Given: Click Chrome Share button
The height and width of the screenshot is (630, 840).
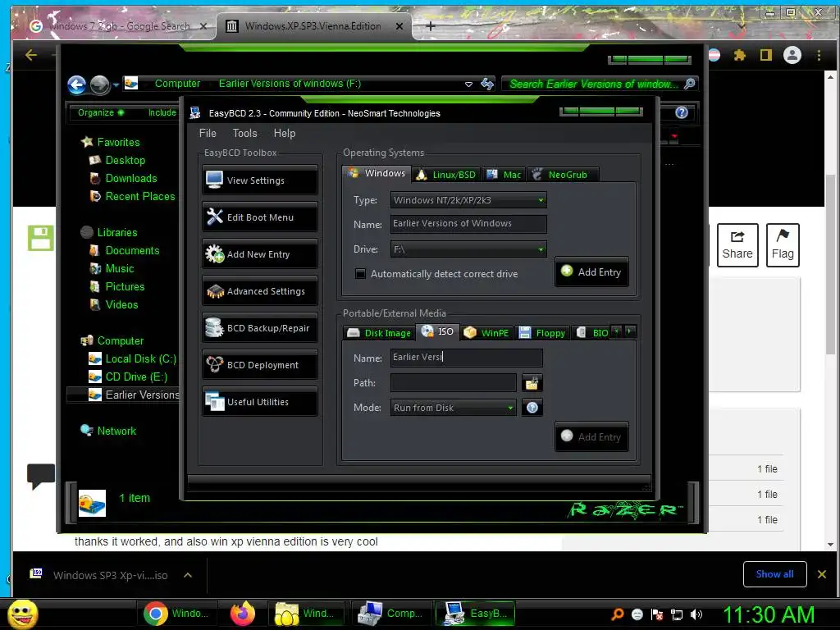Looking at the screenshot, I should pyautogui.click(x=737, y=245).
